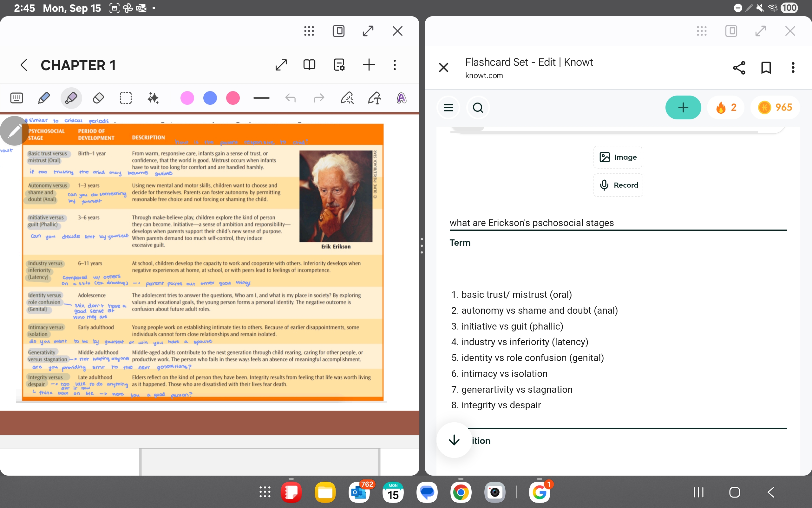Close the Knowt browser tab
The width and height of the screenshot is (812, 508).
click(x=443, y=68)
